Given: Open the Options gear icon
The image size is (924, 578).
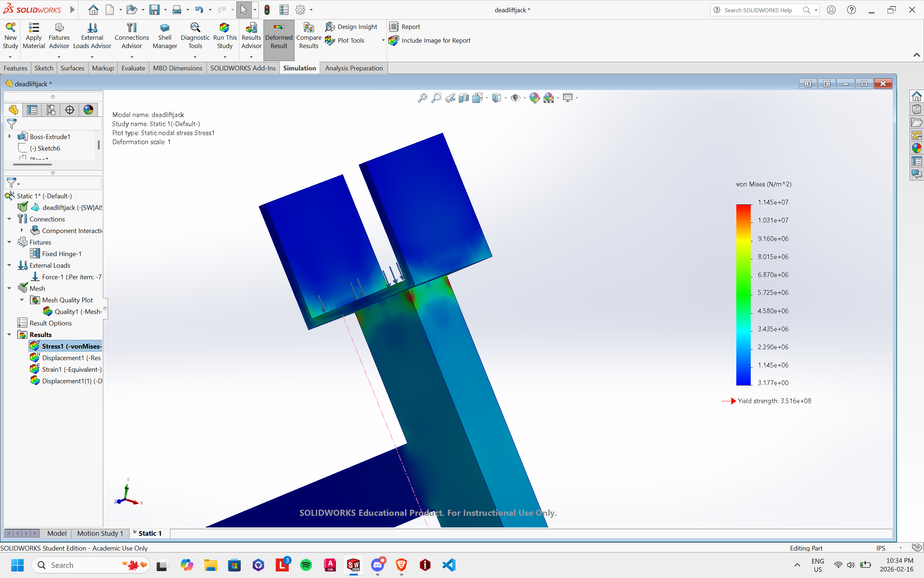Looking at the screenshot, I should click(301, 10).
